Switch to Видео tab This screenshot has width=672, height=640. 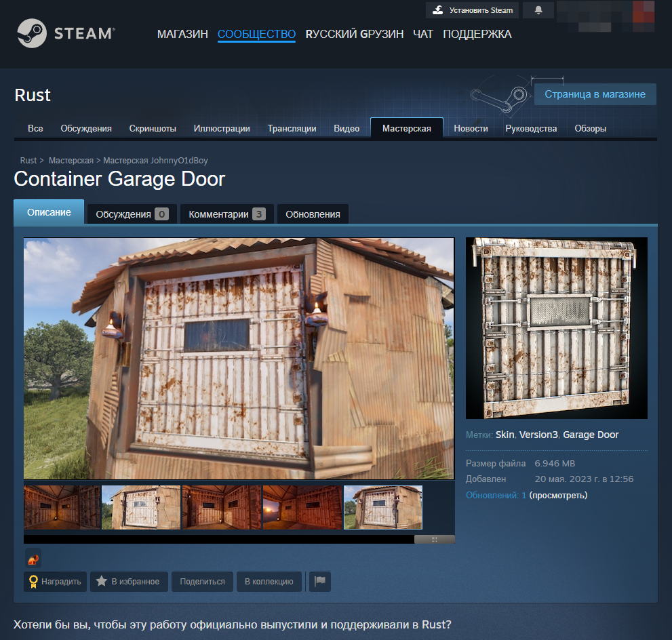point(347,129)
